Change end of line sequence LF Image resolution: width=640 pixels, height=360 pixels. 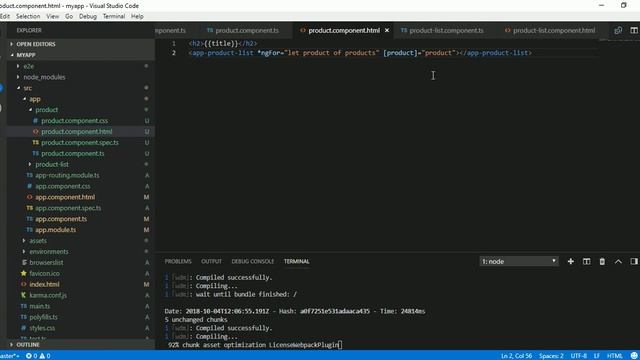click(x=597, y=356)
